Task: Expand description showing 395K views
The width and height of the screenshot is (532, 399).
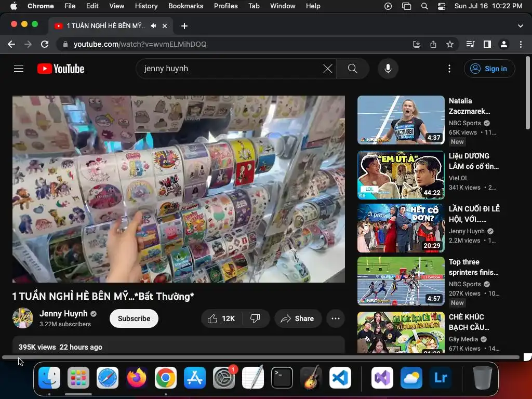Action: click(x=179, y=345)
